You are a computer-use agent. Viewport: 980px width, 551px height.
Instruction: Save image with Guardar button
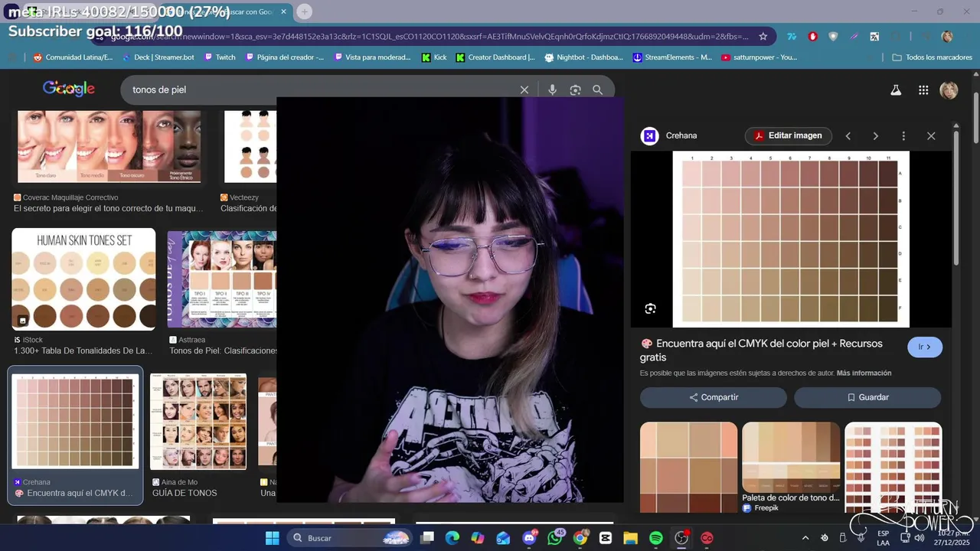coord(867,397)
